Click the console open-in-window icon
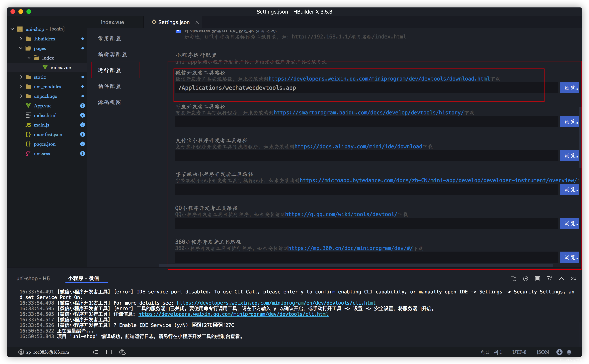The width and height of the screenshot is (589, 364). click(513, 278)
